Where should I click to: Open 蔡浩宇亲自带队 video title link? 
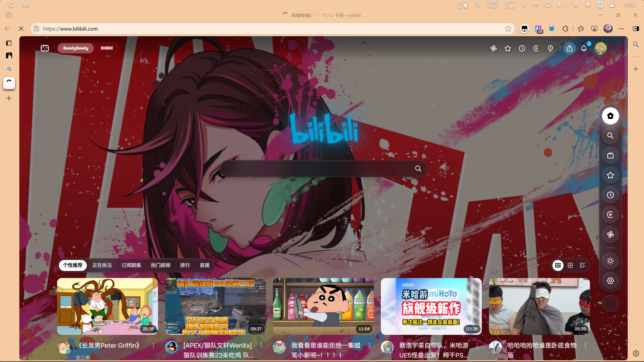[434, 350]
